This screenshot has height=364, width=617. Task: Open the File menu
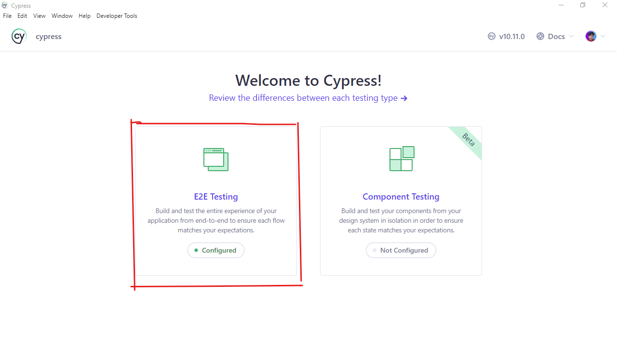point(7,16)
